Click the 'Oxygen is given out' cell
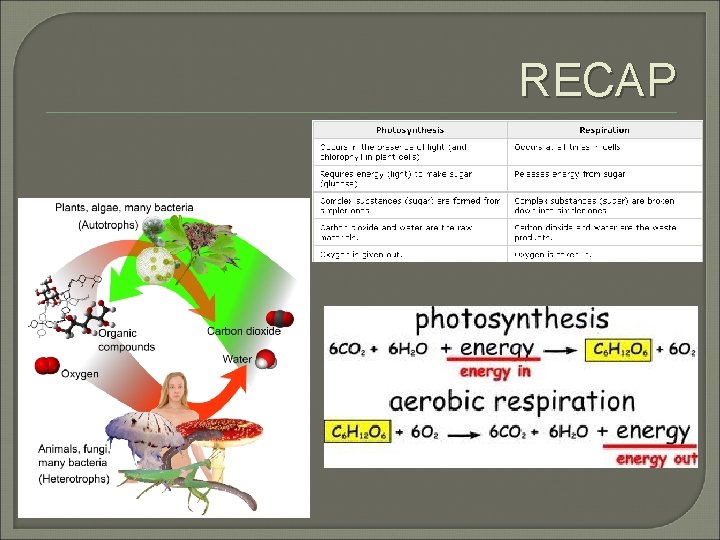 (410, 254)
